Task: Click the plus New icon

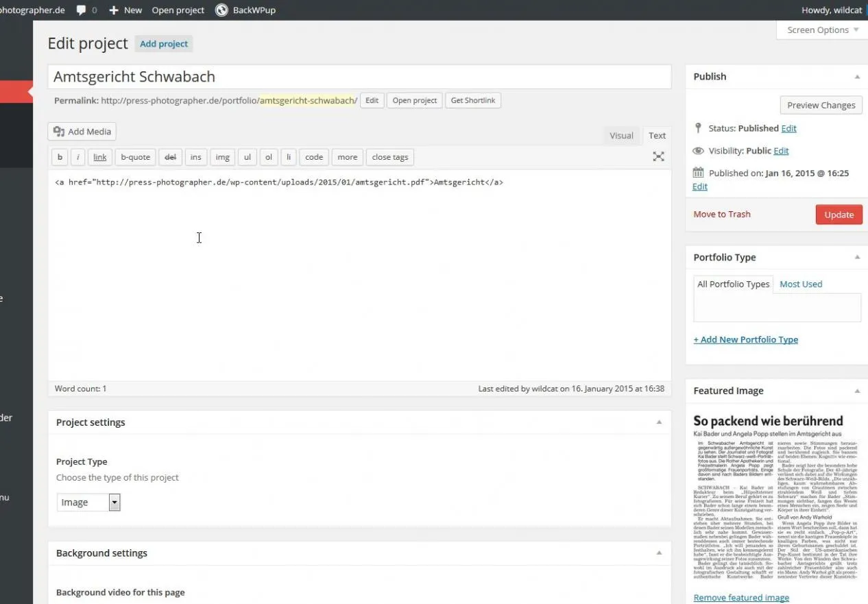Action: [x=114, y=10]
